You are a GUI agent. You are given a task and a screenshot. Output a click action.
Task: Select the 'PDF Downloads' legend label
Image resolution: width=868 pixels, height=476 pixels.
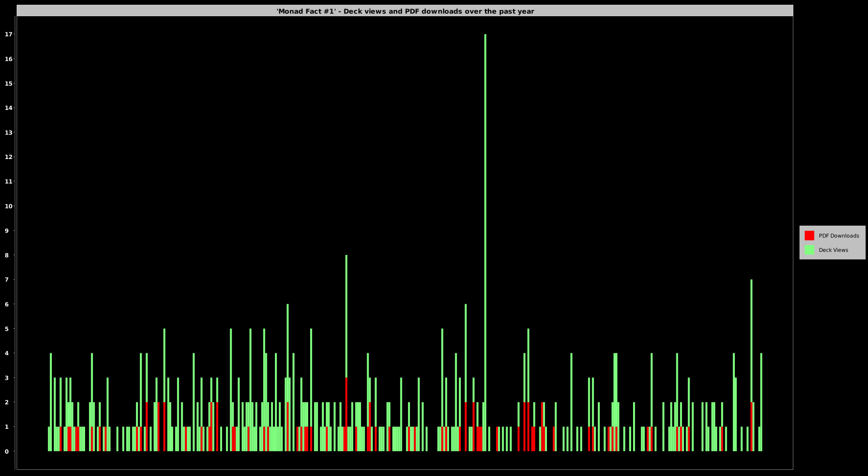pos(839,236)
